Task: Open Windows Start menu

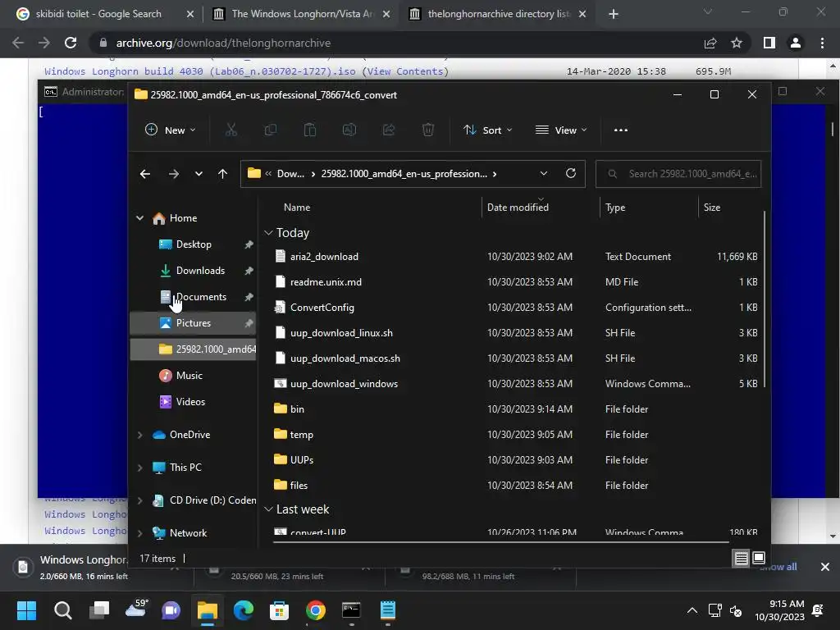Action: [x=26, y=610]
